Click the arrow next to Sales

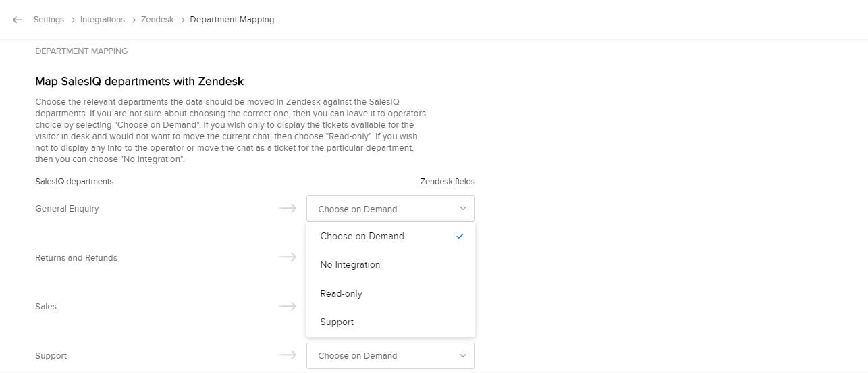click(x=288, y=307)
